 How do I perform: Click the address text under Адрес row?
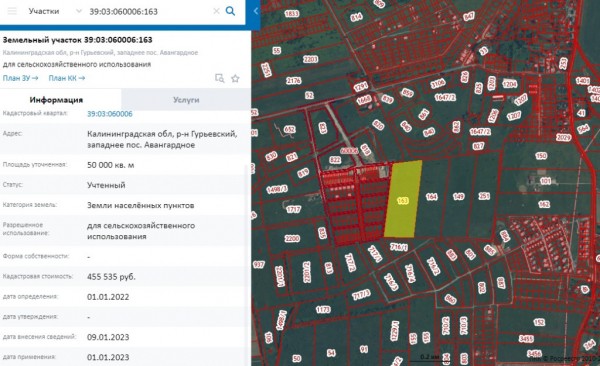162,139
